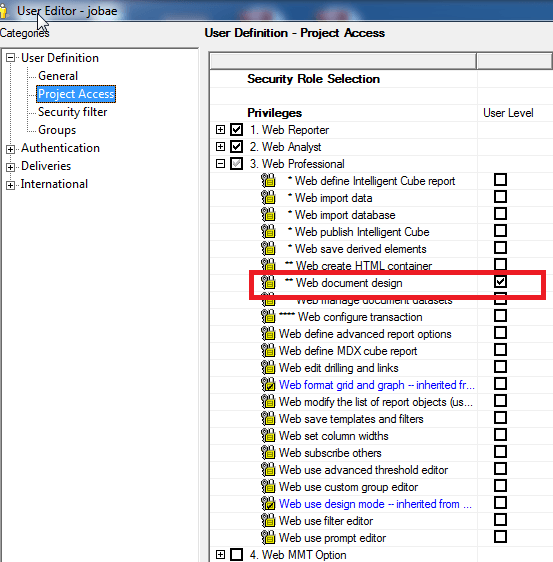Expand the 1. Web Reporter privileges
Screen dimensions: 553x562
[x=220, y=129]
